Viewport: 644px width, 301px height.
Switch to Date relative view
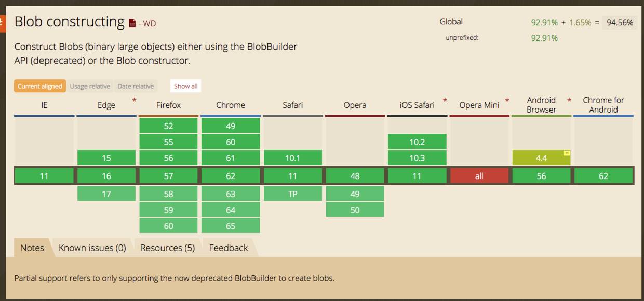(x=136, y=86)
